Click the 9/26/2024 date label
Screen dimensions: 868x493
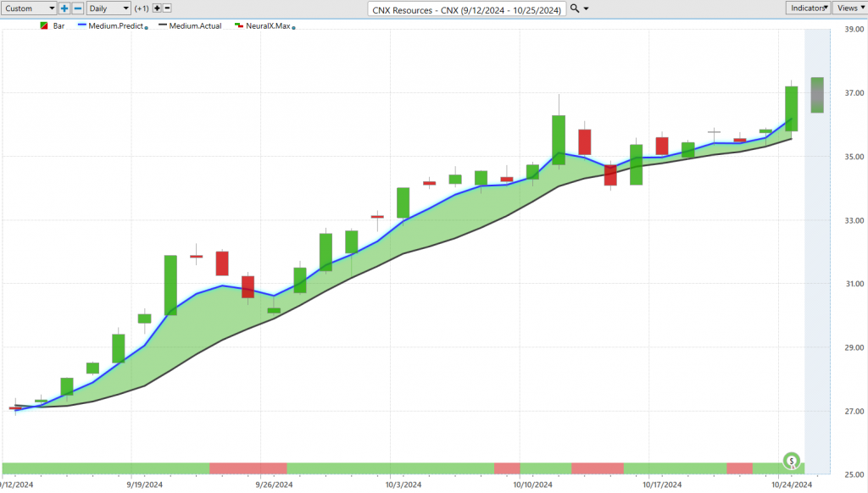[274, 485]
